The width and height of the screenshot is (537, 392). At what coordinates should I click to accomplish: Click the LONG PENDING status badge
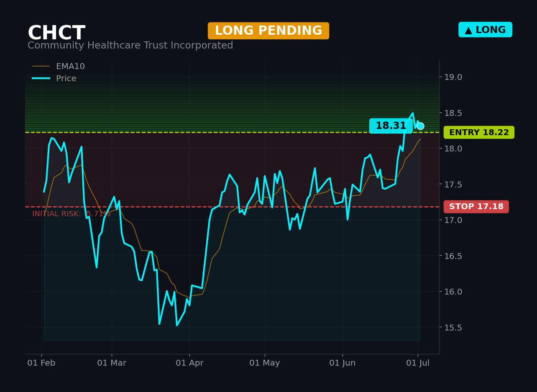[x=268, y=31]
